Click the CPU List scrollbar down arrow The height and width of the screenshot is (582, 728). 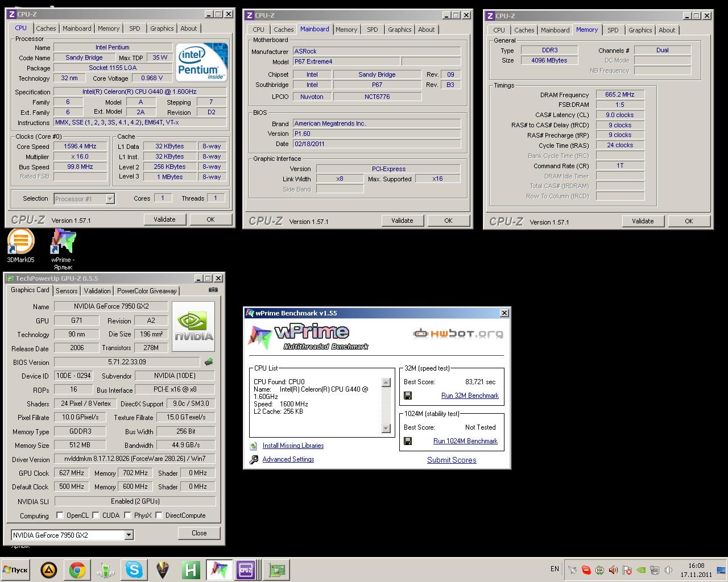pyautogui.click(x=386, y=429)
